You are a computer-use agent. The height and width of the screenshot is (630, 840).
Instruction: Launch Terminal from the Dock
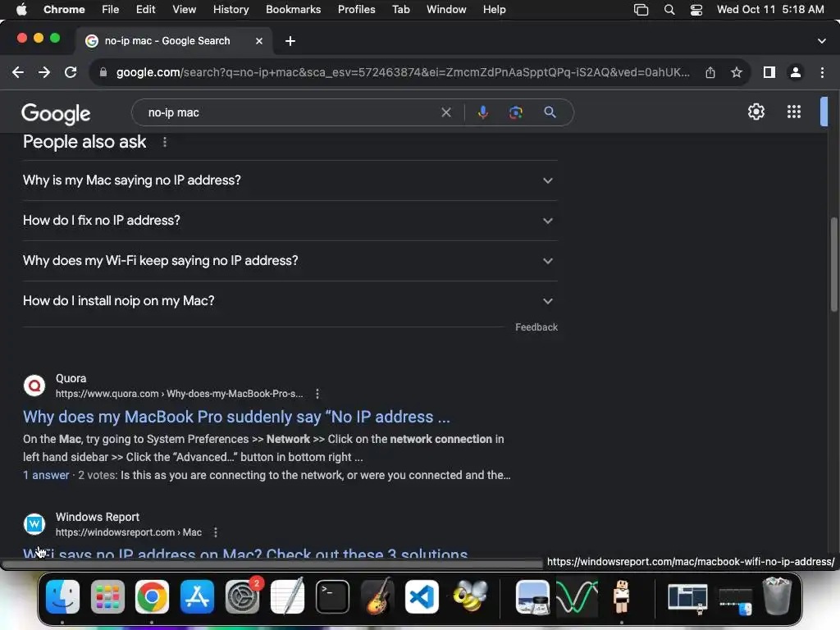click(x=332, y=596)
